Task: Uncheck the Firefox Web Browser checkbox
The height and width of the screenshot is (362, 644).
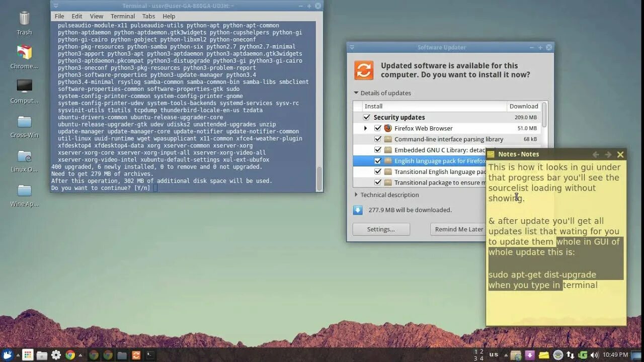Action: (378, 128)
